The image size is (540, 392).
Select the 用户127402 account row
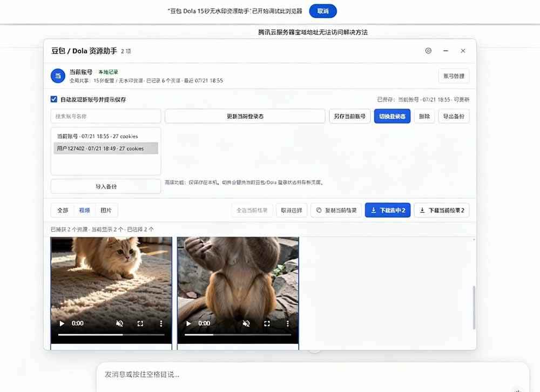click(106, 148)
